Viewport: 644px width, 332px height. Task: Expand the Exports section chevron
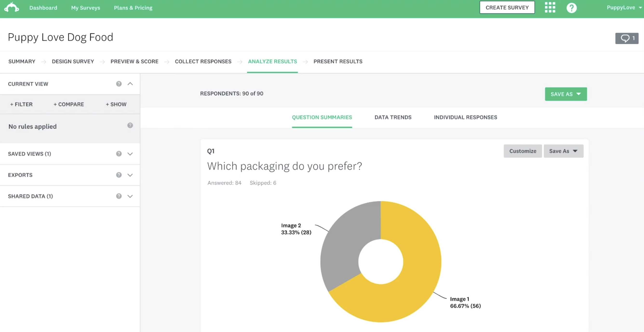coord(130,175)
